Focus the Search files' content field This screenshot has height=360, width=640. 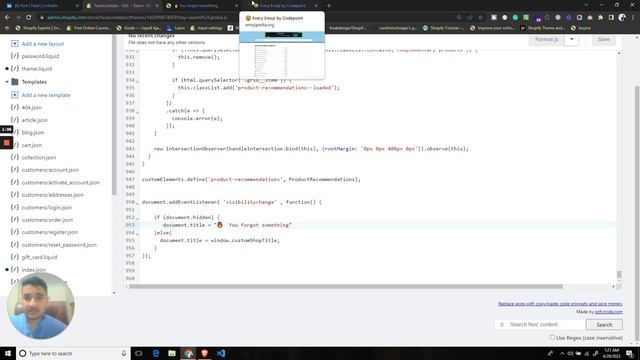[x=540, y=324]
